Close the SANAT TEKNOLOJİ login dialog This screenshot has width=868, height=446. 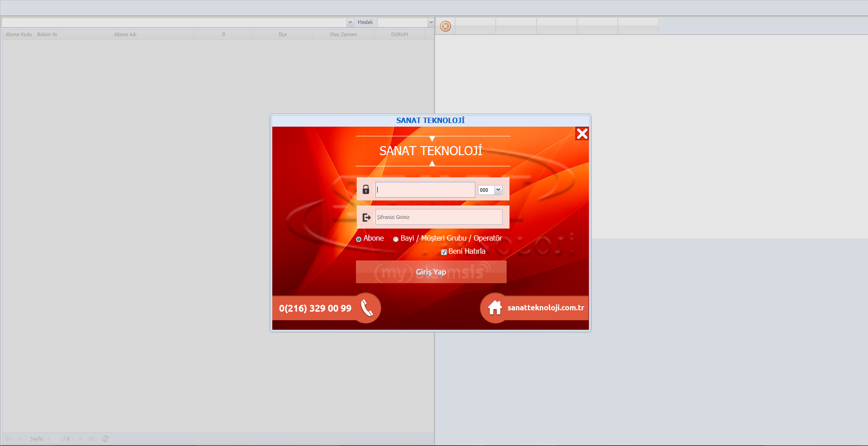(x=582, y=133)
